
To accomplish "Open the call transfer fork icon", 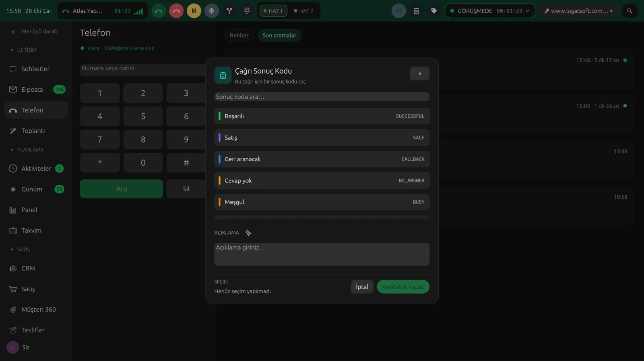I will [229, 11].
